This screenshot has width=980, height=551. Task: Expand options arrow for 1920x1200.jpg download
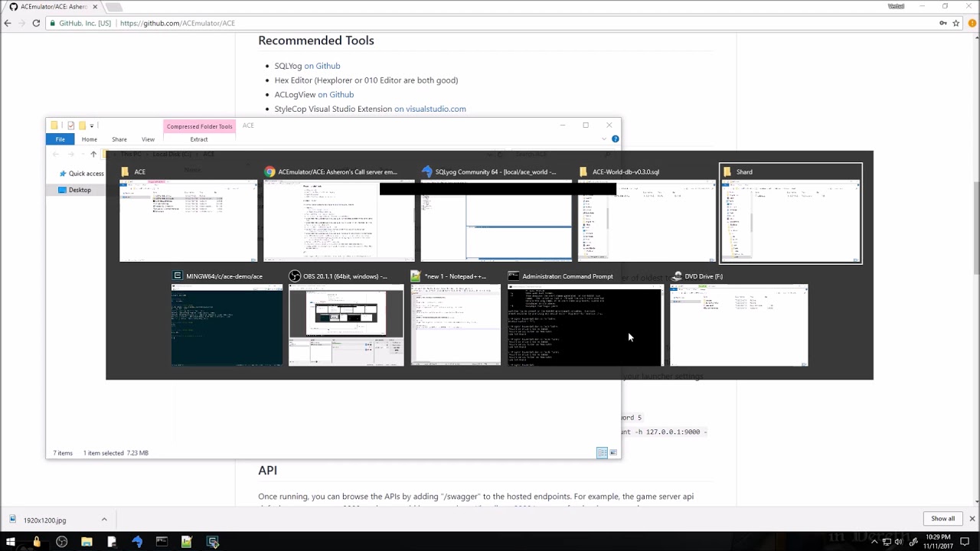104,520
